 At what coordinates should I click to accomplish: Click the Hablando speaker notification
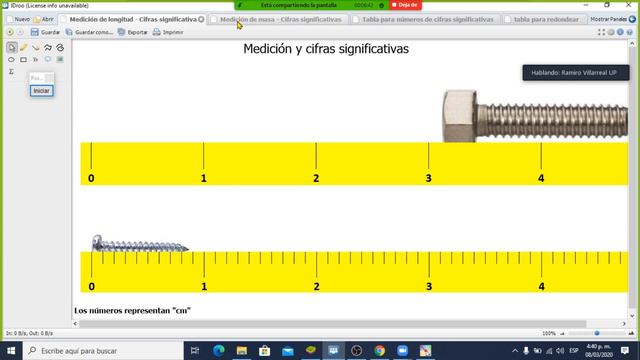click(576, 73)
